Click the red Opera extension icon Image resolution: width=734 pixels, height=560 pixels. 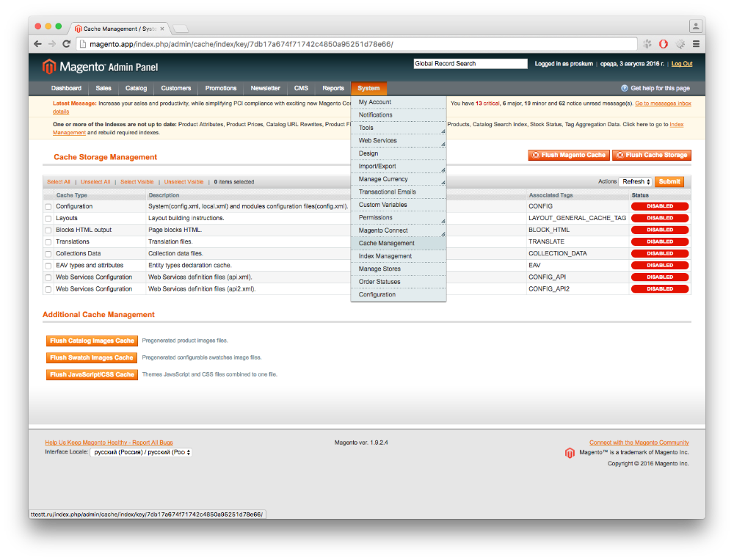tap(664, 44)
